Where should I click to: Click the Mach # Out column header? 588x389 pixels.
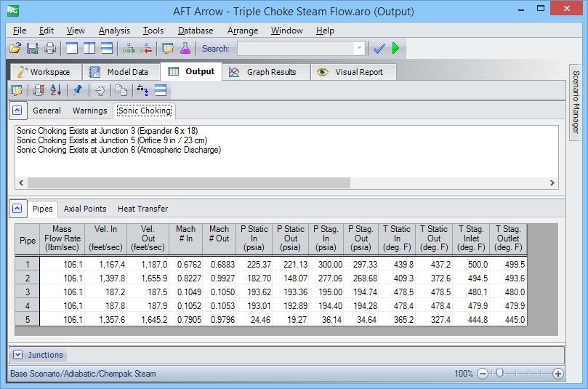click(220, 238)
